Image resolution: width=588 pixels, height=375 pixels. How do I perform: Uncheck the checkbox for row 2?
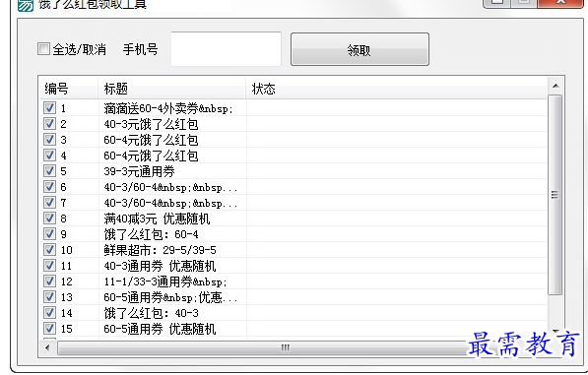click(x=49, y=124)
